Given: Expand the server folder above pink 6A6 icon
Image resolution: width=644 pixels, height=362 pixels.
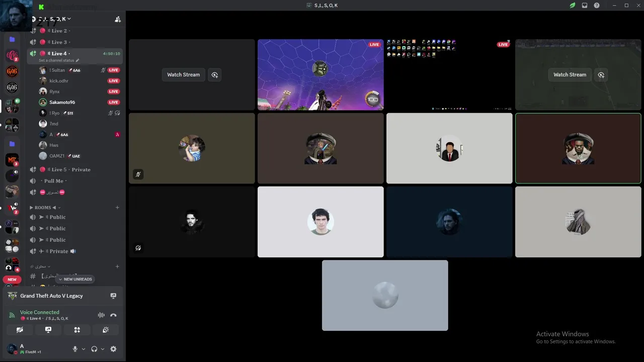Looking at the screenshot, I should [x=12, y=39].
